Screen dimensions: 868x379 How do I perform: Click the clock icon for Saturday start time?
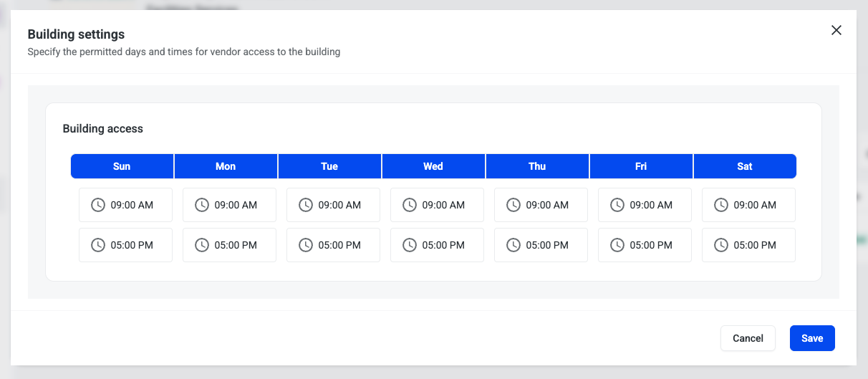click(721, 205)
